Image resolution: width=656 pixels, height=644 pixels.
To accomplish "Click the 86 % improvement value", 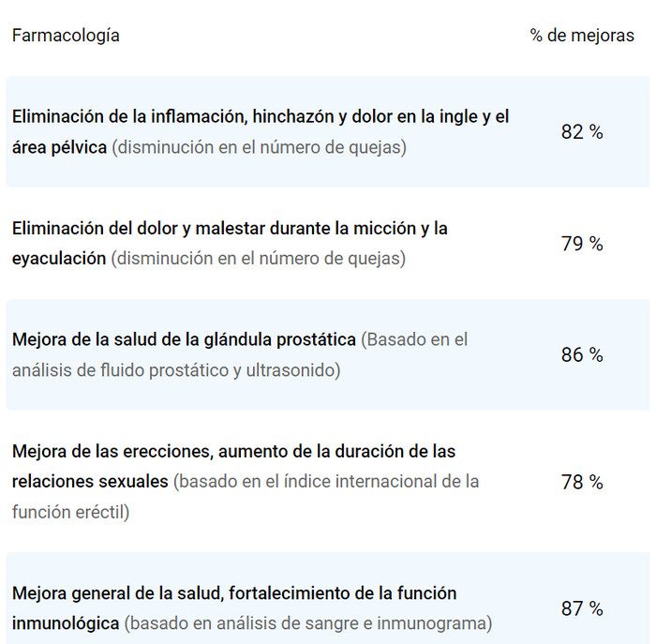I will click(x=582, y=355).
